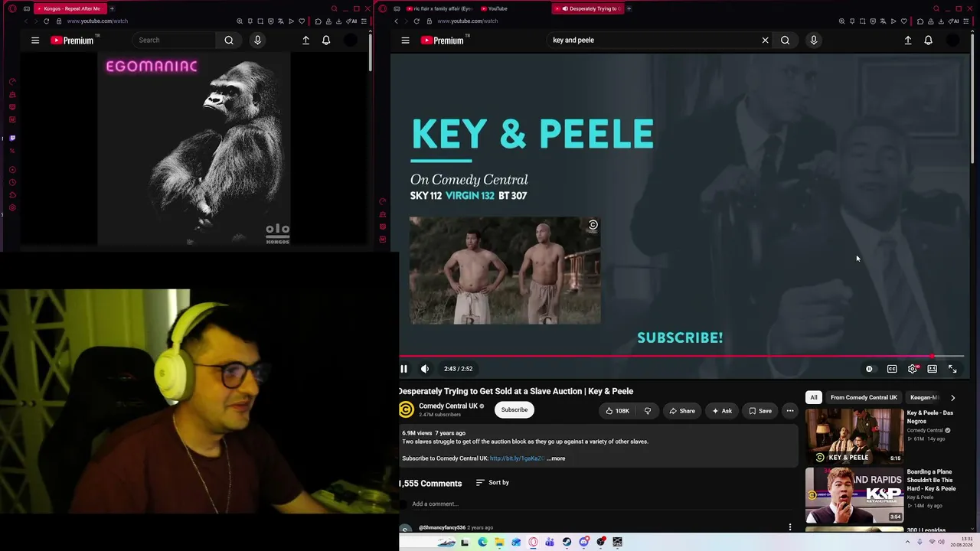The height and width of the screenshot is (551, 980).
Task: Reload page in right browser window
Action: (416, 21)
